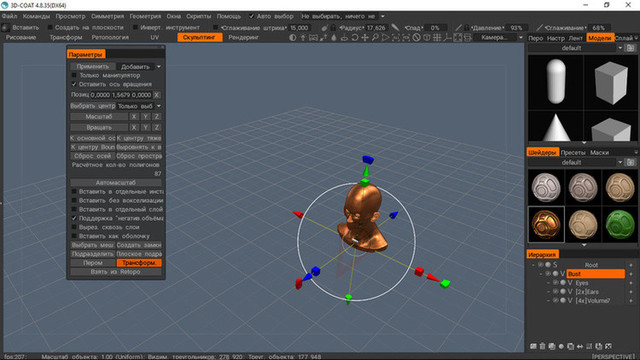Open the Только выб dropdown

[139, 106]
